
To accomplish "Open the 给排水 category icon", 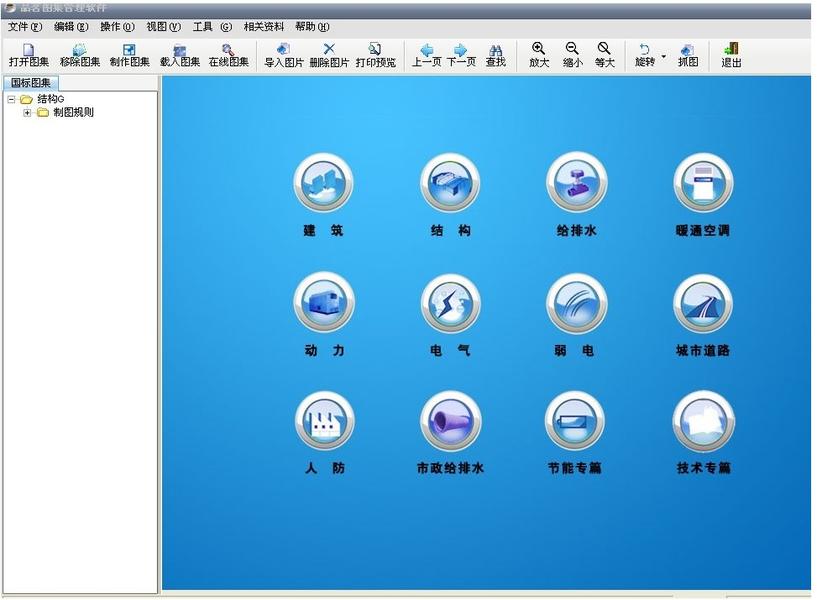I will pyautogui.click(x=576, y=184).
